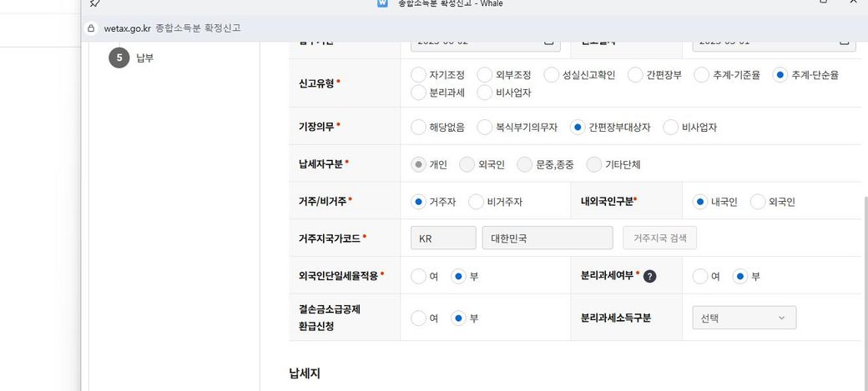The width and height of the screenshot is (868, 391).
Task: Click the lock site info icon
Action: click(x=93, y=28)
